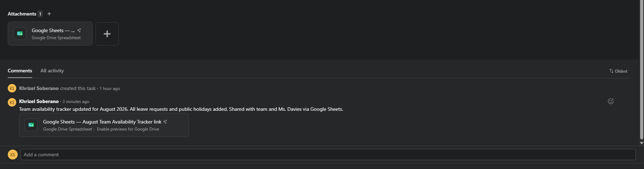Toggle the Oldest sort order
644x169 pixels.
point(618,71)
